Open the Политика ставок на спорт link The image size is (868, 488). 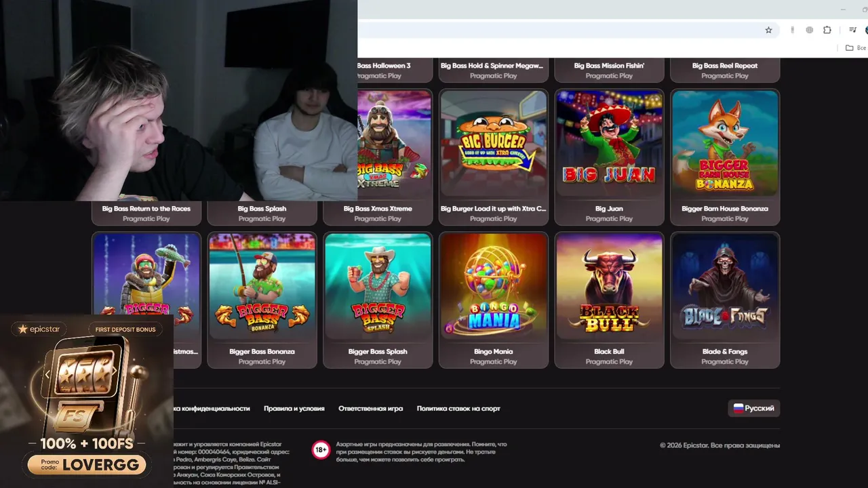[x=458, y=409]
